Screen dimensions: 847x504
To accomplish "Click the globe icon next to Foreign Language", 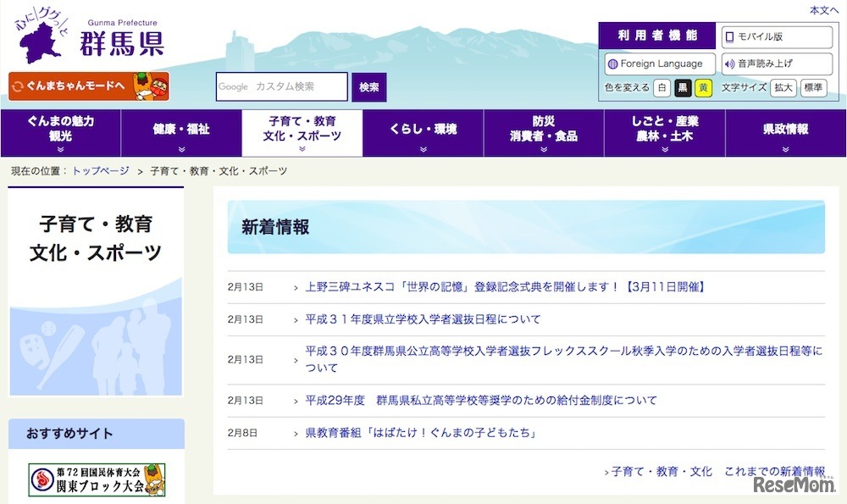I will pos(614,63).
